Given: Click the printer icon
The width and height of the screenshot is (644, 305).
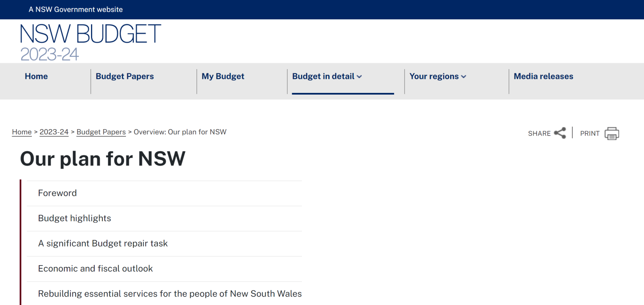Looking at the screenshot, I should (611, 133).
